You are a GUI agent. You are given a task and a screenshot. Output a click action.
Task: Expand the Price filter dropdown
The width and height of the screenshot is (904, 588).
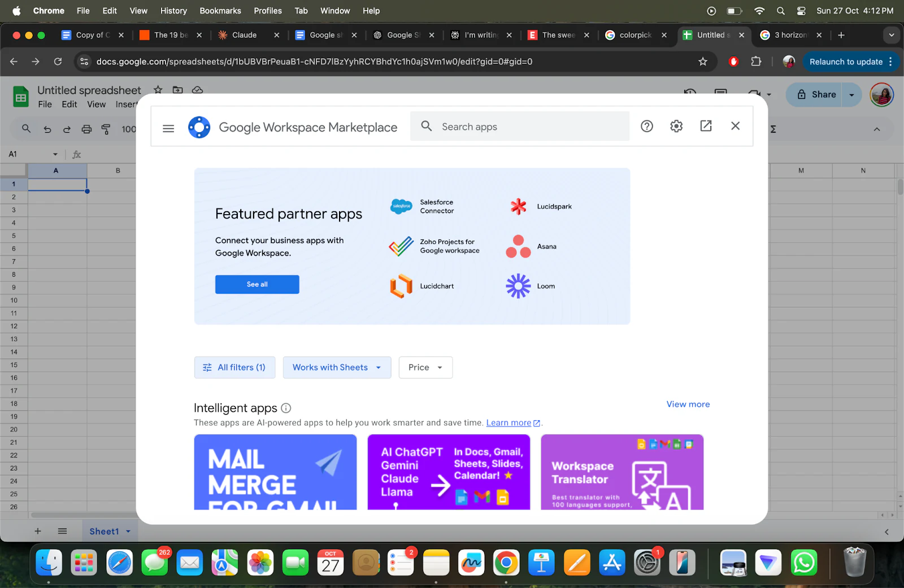(x=425, y=367)
